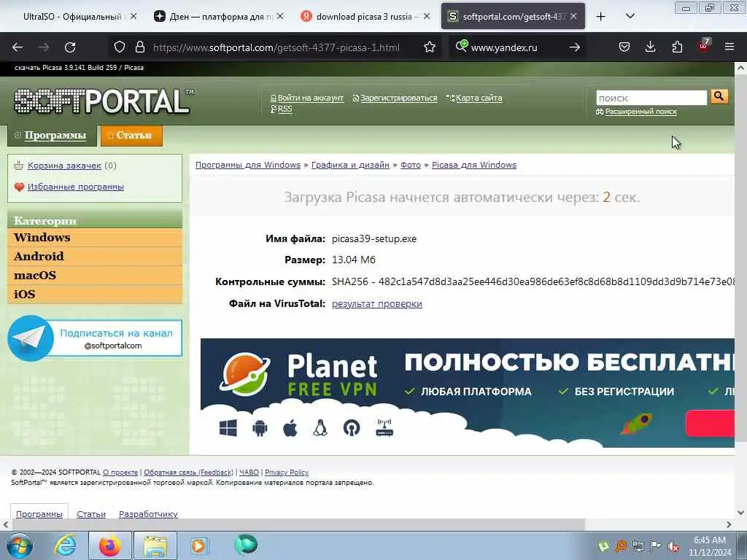Open VirusTotal результат проверки link
Image resolution: width=747 pixels, height=560 pixels.
(377, 304)
